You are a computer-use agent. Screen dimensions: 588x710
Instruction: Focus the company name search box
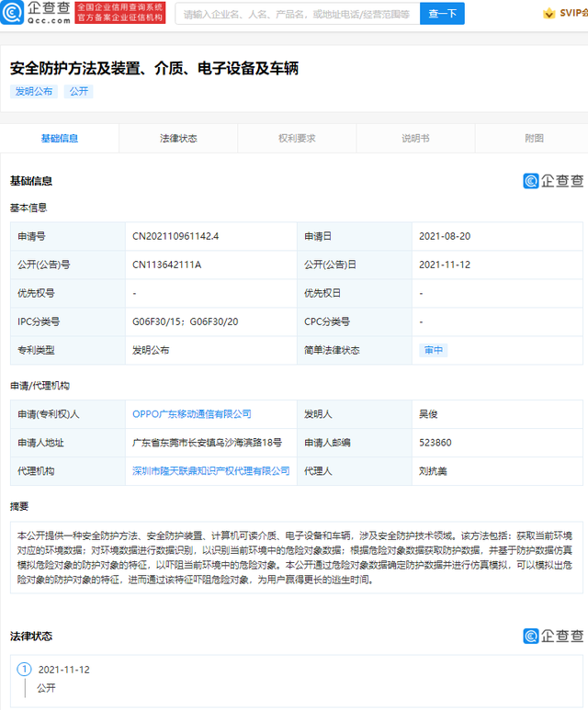point(297,14)
